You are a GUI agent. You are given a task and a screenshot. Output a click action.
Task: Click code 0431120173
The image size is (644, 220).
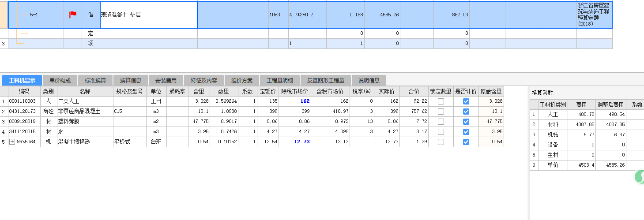point(24,112)
